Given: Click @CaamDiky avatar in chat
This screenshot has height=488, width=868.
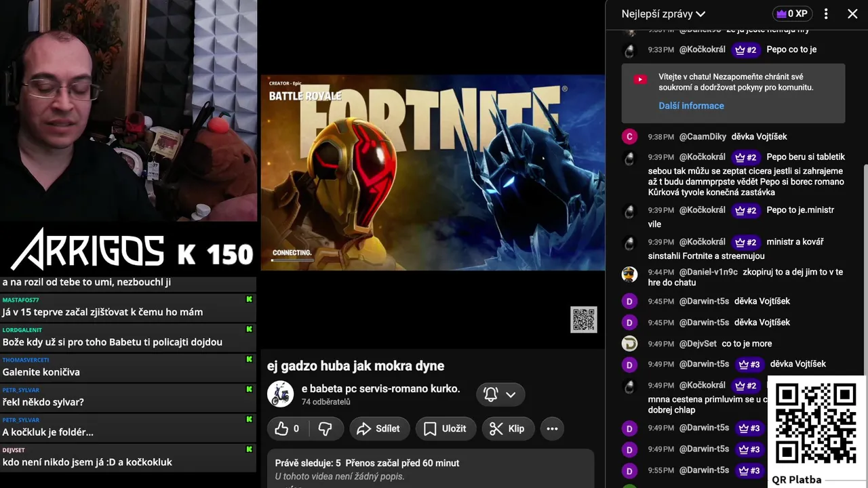Looking at the screenshot, I should pyautogui.click(x=629, y=137).
